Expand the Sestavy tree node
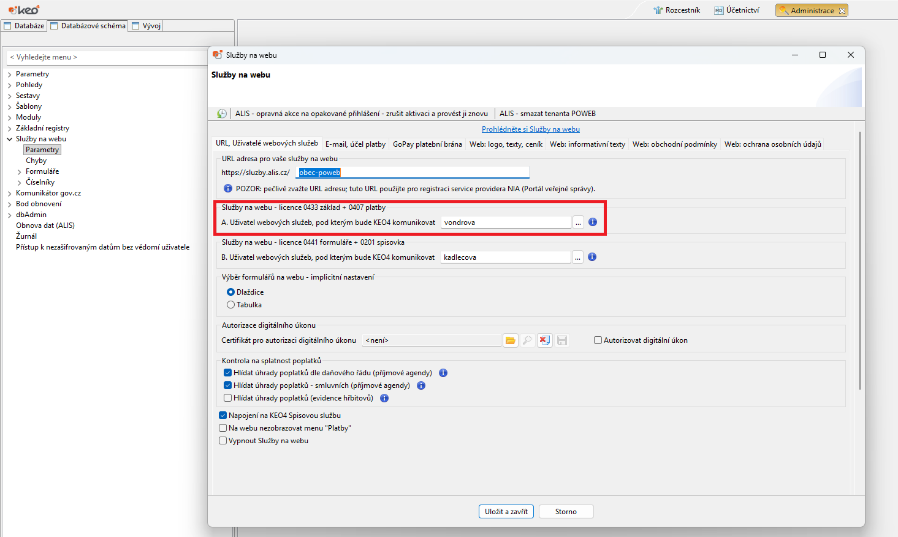The image size is (898, 537). (10, 96)
